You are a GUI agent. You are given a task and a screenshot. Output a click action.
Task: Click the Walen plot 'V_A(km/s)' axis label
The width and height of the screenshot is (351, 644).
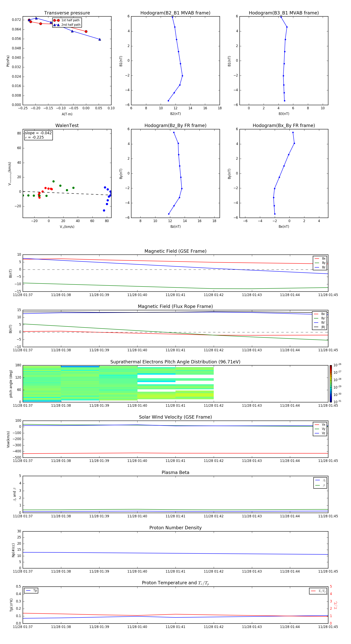(x=67, y=227)
